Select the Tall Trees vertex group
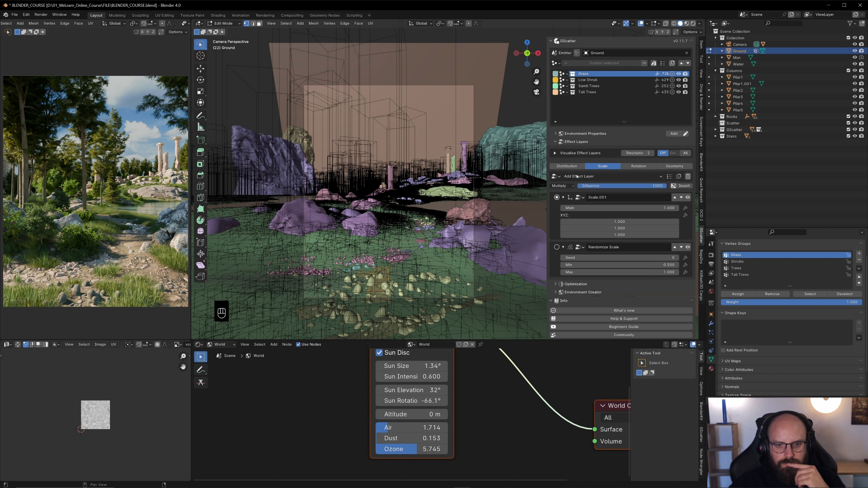This screenshot has height=488, width=868. (x=739, y=274)
